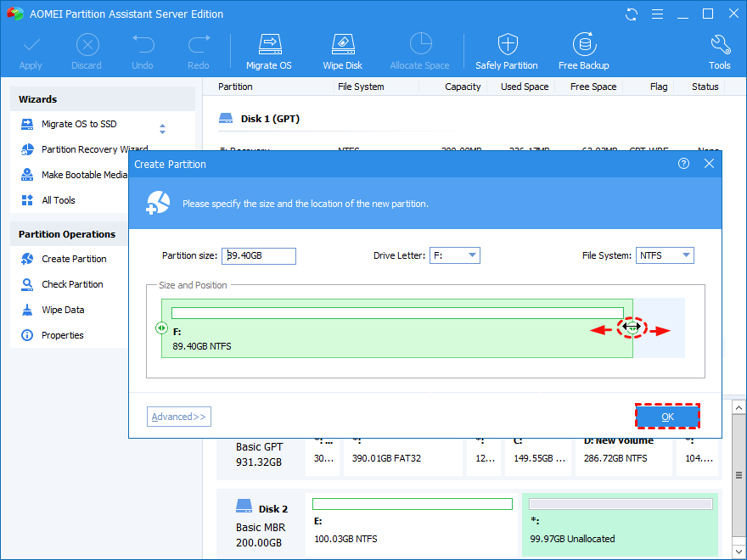Click the disk map scrollbar down arrow
This screenshot has width=747, height=560.
(739, 552)
